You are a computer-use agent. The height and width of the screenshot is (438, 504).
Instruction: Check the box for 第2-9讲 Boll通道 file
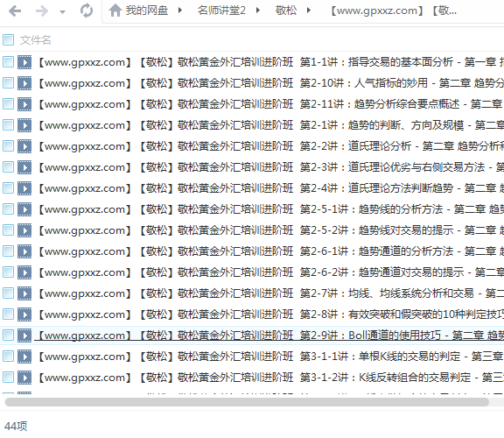pyautogui.click(x=9, y=336)
